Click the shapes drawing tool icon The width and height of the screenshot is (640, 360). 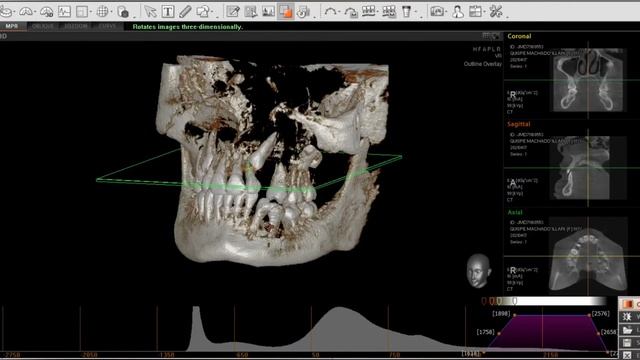click(203, 11)
